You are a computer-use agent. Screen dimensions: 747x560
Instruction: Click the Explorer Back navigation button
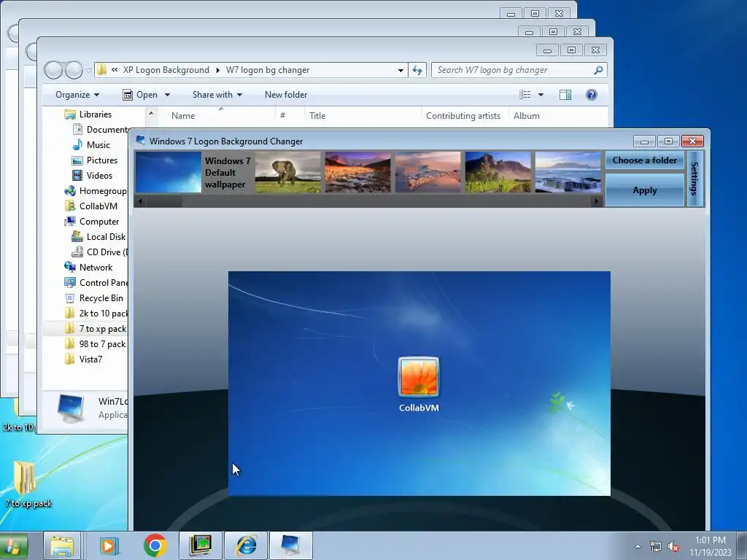(53, 71)
